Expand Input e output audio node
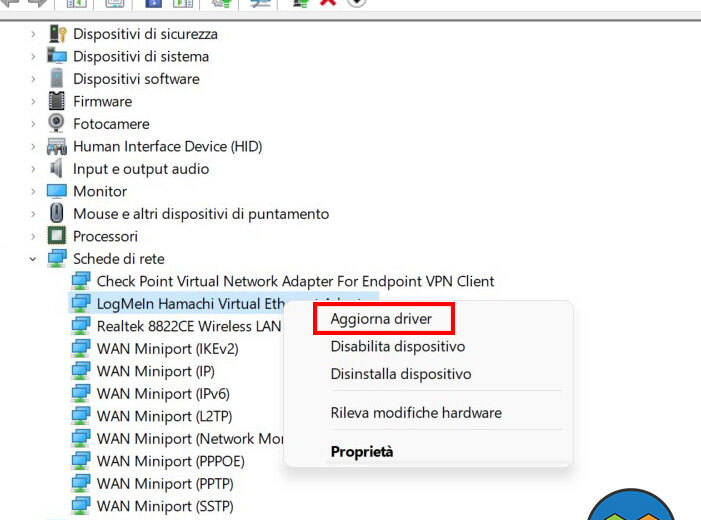 pos(33,169)
